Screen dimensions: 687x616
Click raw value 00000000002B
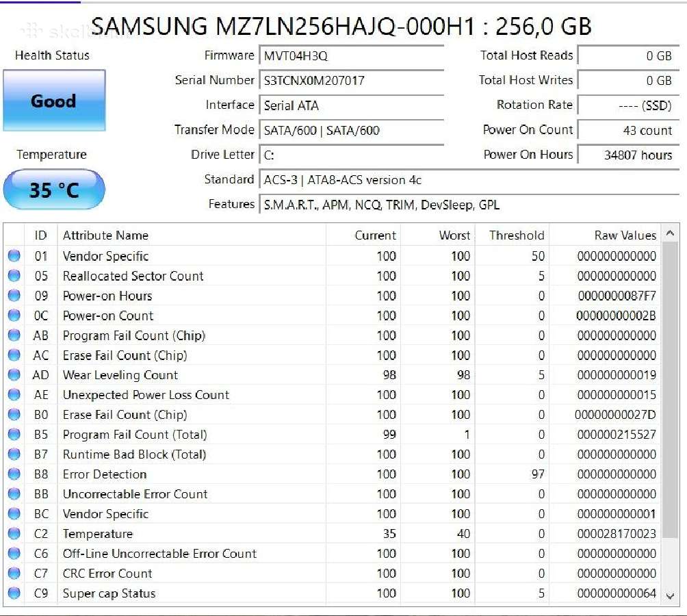pyautogui.click(x=616, y=316)
